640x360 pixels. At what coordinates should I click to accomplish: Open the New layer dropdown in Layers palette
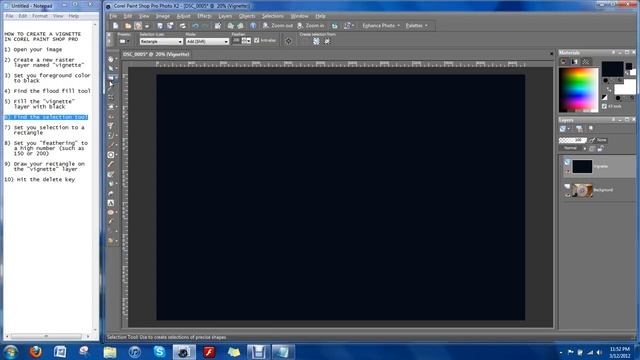coord(564,129)
